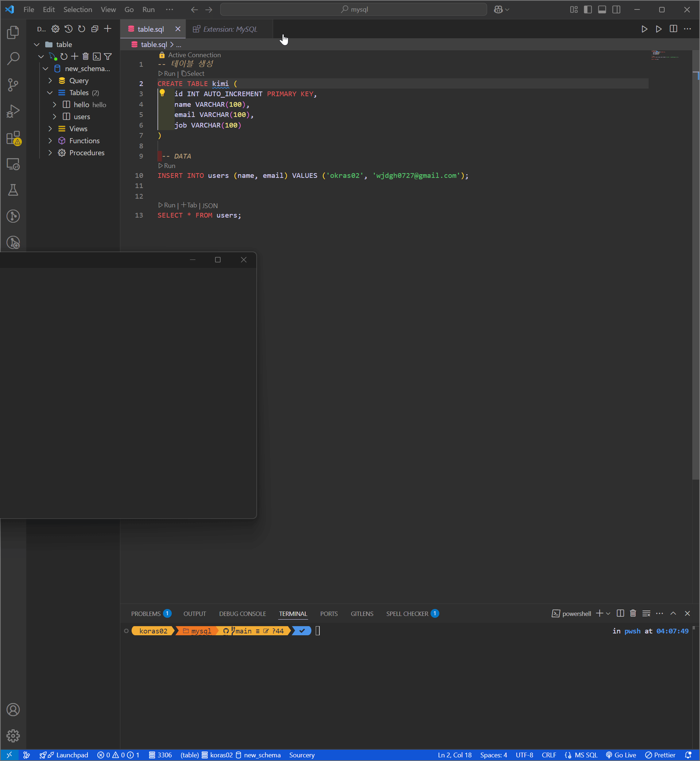
Task: Open Source Control view
Action: coord(13,85)
